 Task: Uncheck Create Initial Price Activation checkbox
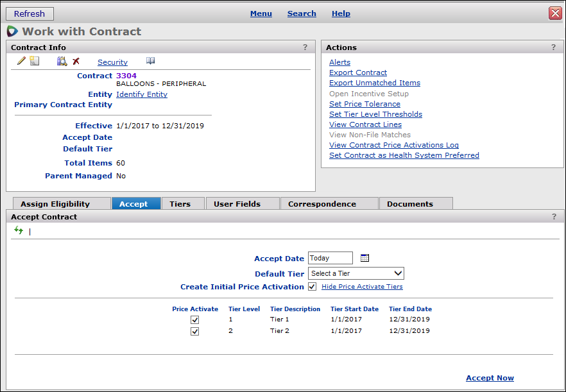tap(312, 287)
